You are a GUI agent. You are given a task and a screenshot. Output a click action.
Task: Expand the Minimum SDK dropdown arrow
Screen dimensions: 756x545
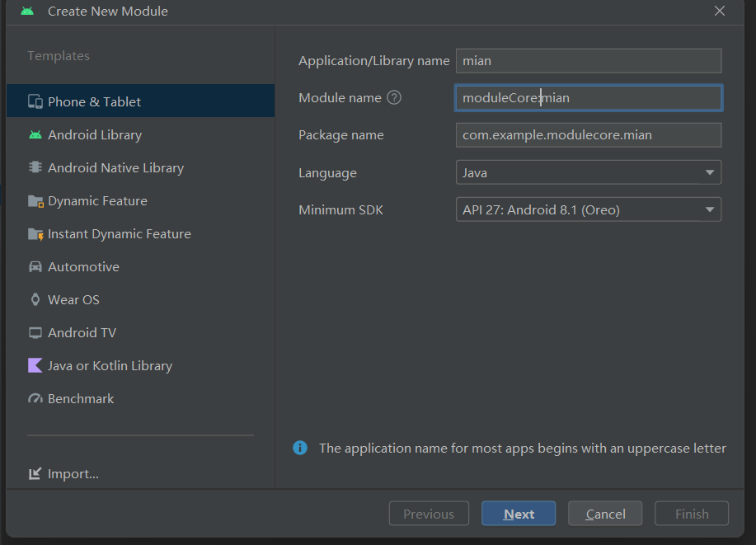(709, 209)
